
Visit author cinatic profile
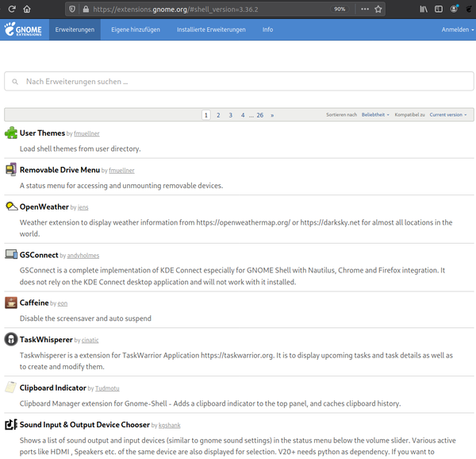point(90,340)
